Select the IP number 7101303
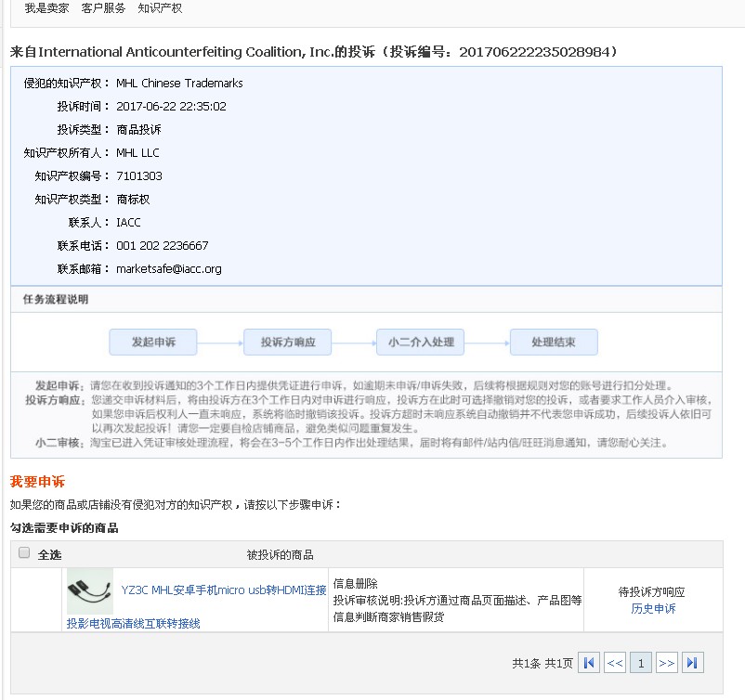 click(x=139, y=176)
